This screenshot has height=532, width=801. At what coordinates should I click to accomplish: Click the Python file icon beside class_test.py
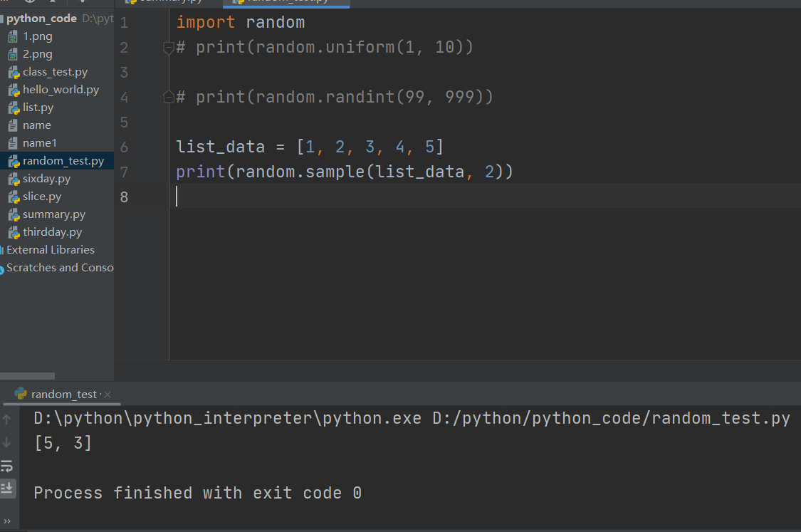coord(15,71)
